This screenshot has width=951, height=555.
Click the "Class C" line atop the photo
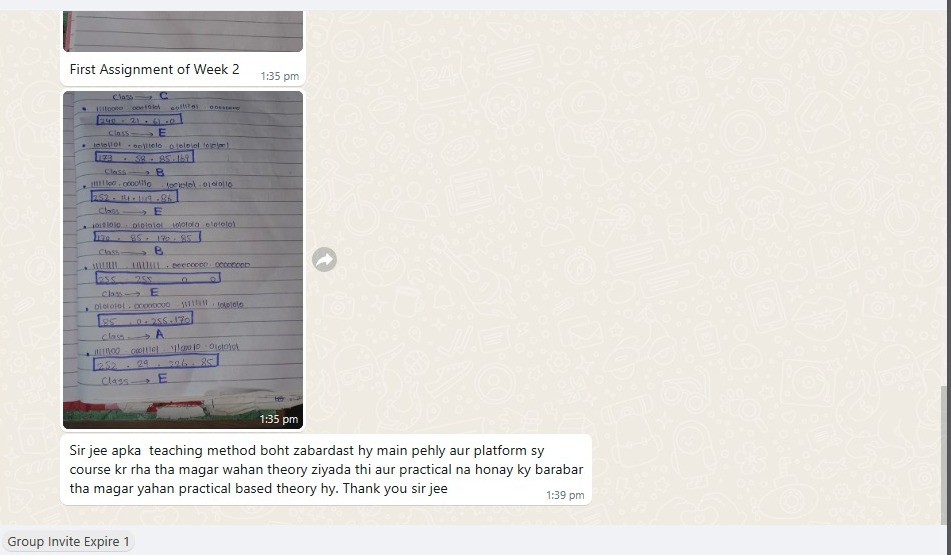[x=140, y=96]
